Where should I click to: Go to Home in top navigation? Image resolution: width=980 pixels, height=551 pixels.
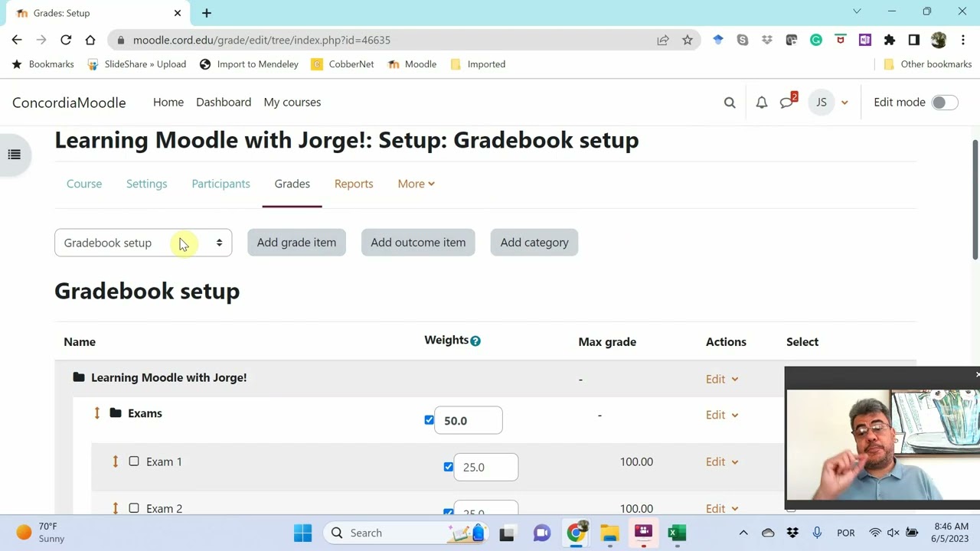(168, 102)
